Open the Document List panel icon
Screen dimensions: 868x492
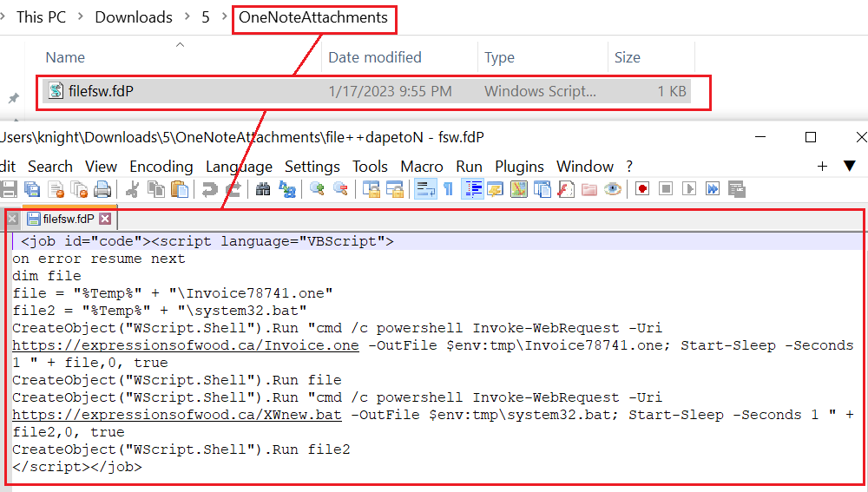542,189
